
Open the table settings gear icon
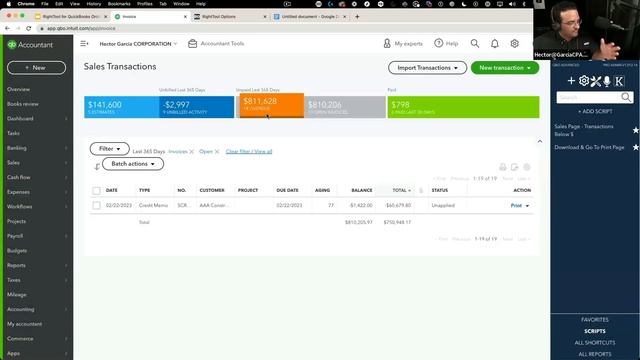click(527, 167)
